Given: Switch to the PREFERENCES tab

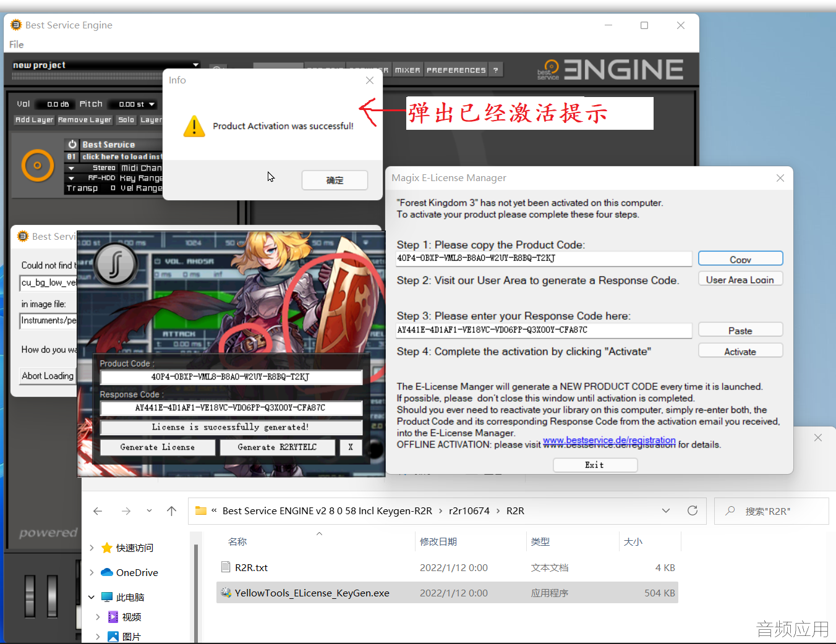Looking at the screenshot, I should pyautogui.click(x=456, y=70).
